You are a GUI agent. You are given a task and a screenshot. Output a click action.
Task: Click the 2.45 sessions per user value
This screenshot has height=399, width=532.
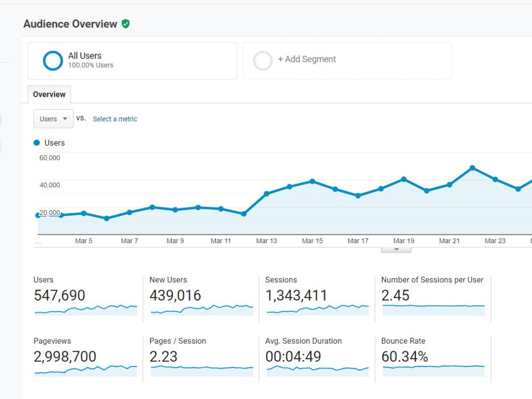[395, 295]
